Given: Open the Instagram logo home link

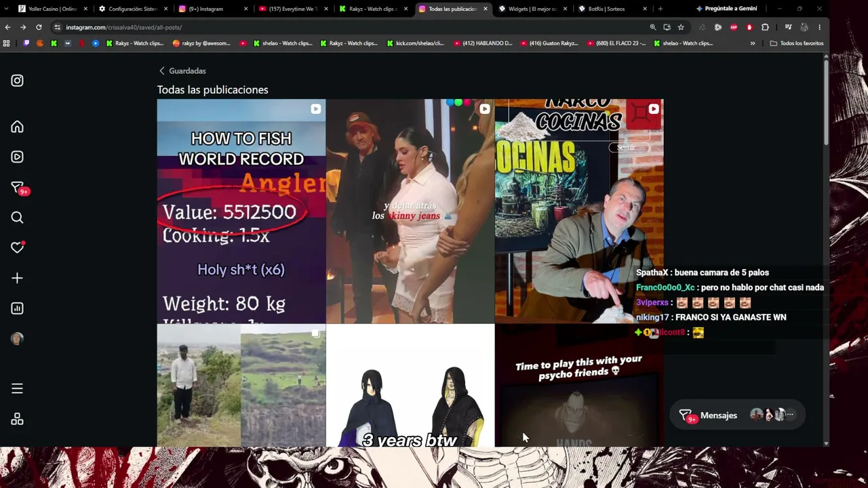Looking at the screenshot, I should pos(18,81).
